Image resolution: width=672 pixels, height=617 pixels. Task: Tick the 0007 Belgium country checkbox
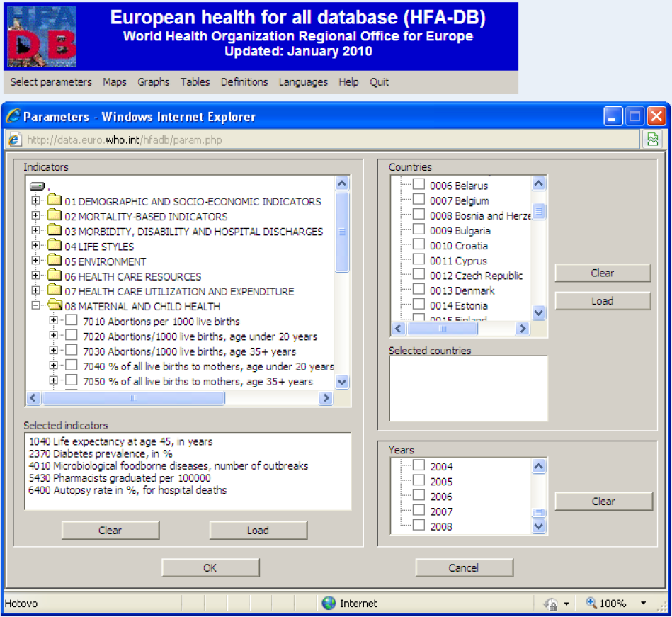click(x=418, y=199)
